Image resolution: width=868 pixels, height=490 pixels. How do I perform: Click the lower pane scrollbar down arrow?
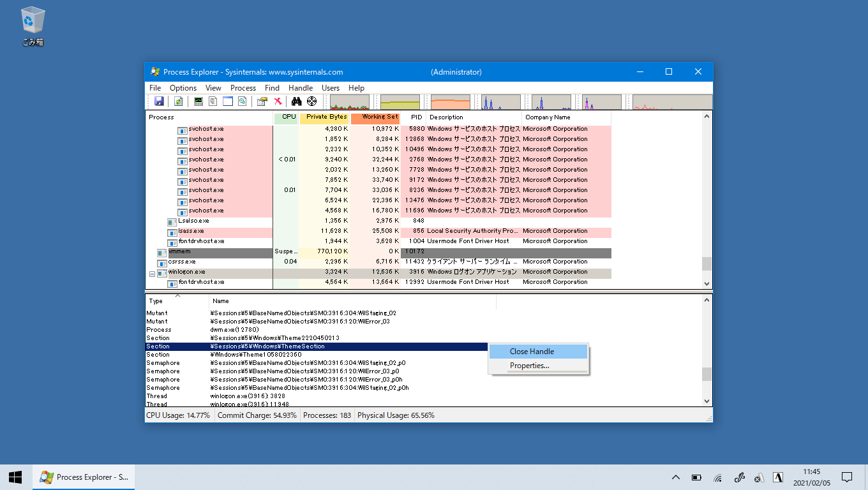707,401
